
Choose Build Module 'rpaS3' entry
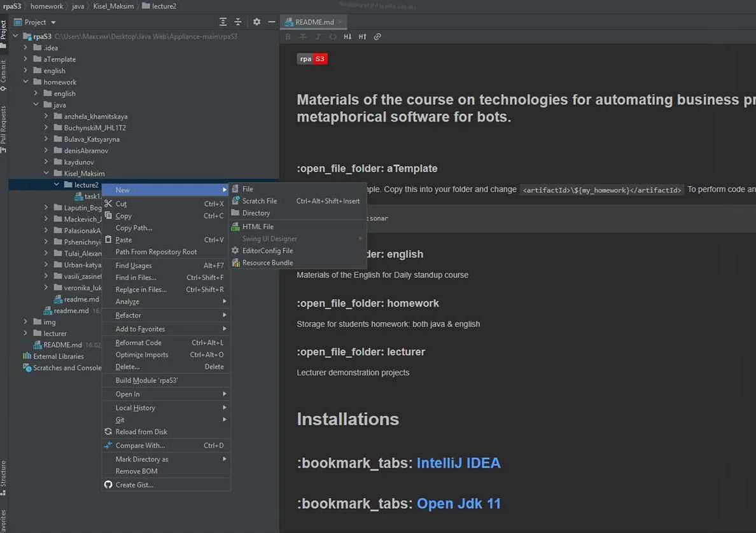[166, 380]
